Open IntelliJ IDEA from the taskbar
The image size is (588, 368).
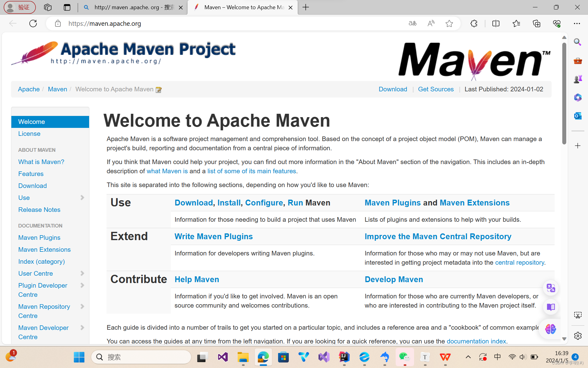(344, 357)
